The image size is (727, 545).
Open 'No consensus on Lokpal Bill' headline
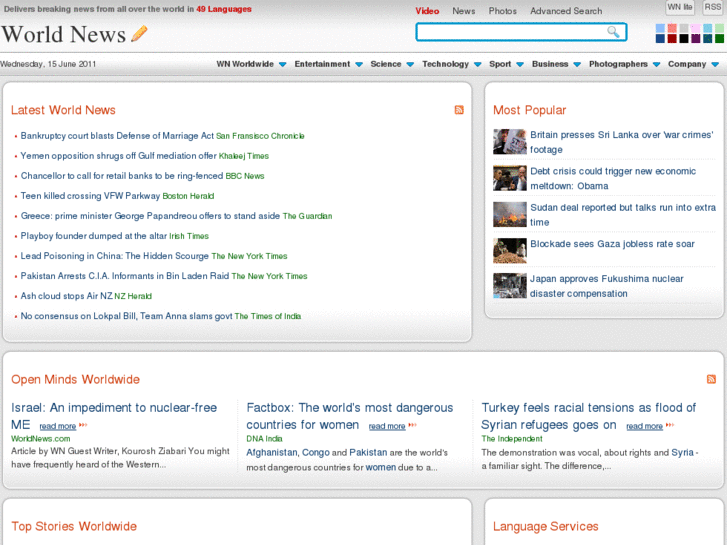pyautogui.click(x=126, y=316)
